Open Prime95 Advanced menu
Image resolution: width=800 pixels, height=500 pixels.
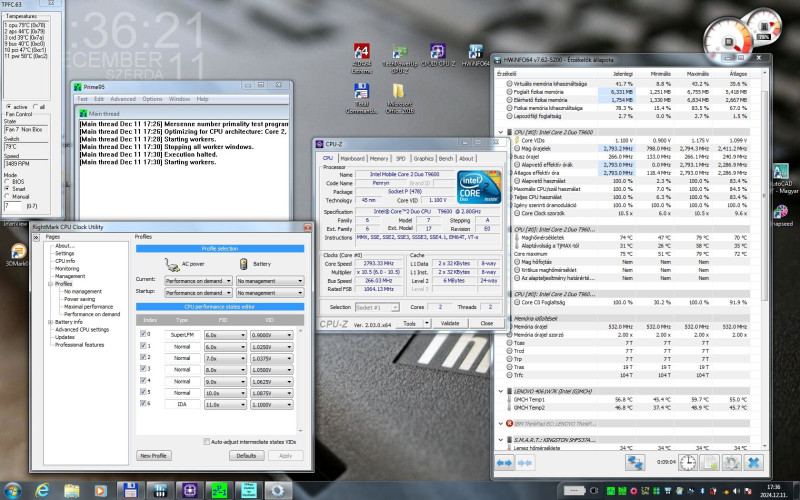123,99
